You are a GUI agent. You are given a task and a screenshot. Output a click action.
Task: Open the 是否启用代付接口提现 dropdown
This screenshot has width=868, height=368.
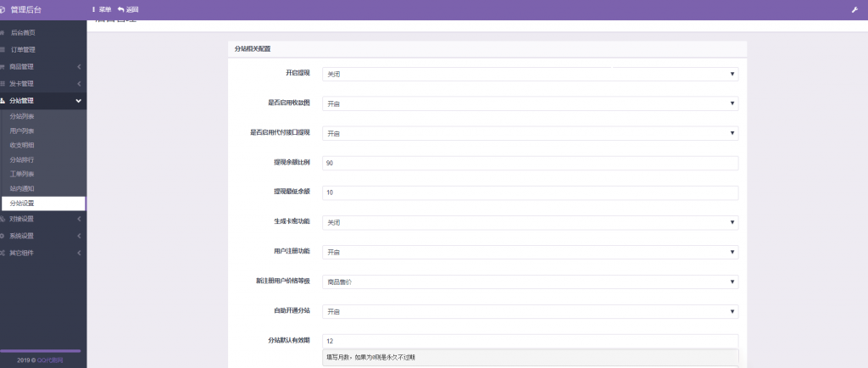click(x=531, y=133)
